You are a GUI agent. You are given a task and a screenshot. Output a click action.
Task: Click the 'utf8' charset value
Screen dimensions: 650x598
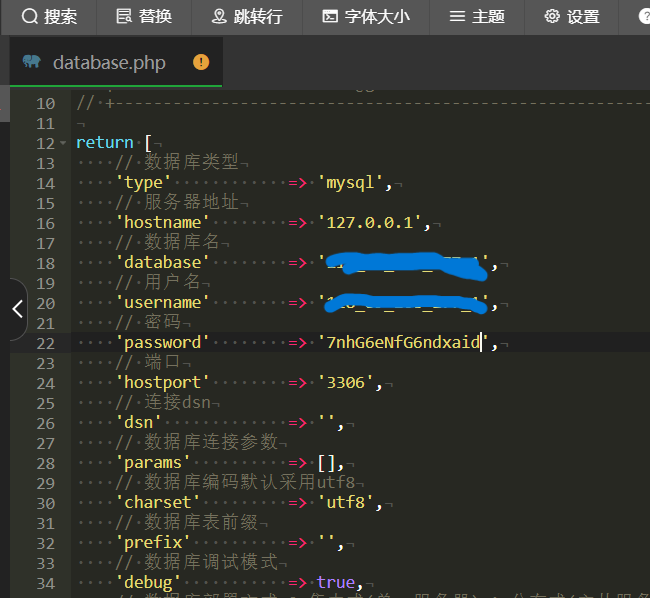coord(346,503)
